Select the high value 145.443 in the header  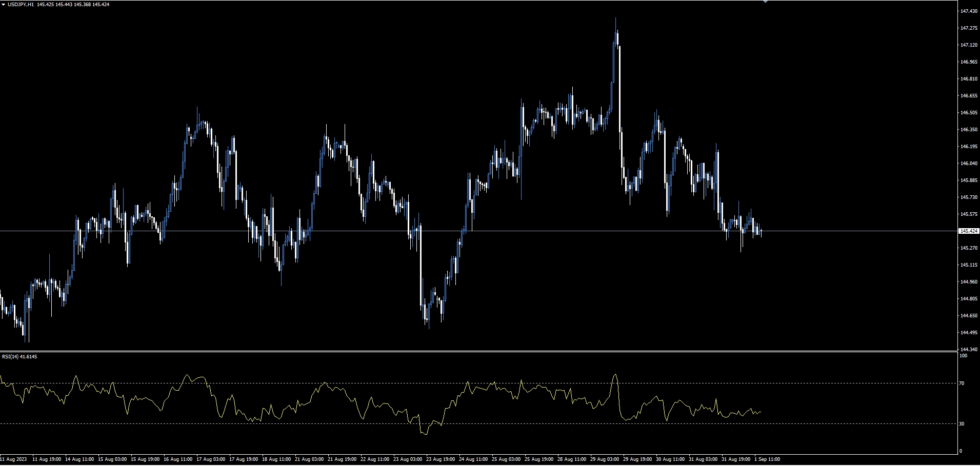point(64,5)
